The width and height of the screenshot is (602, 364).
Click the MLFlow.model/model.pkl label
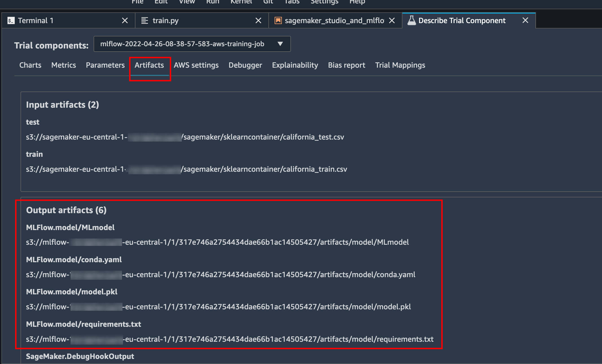71,292
